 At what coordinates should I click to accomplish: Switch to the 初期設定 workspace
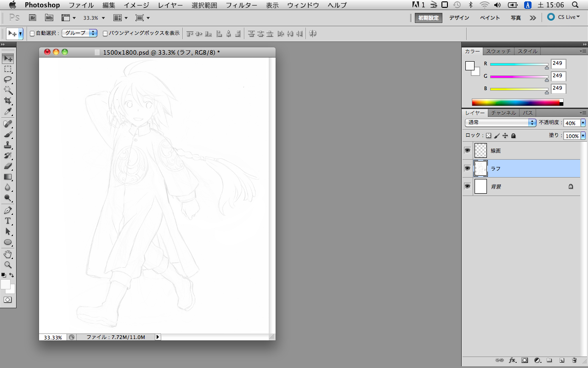tap(429, 18)
